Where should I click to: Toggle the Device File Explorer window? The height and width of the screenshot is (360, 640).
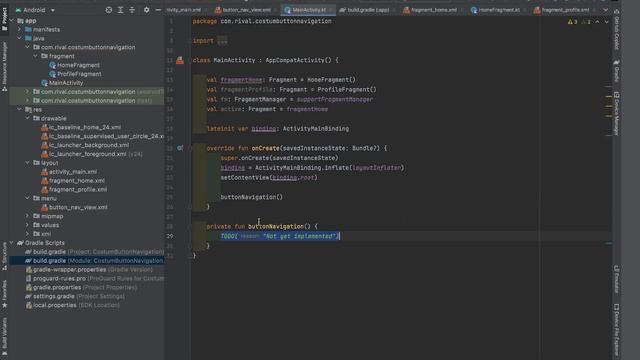[x=617, y=330]
